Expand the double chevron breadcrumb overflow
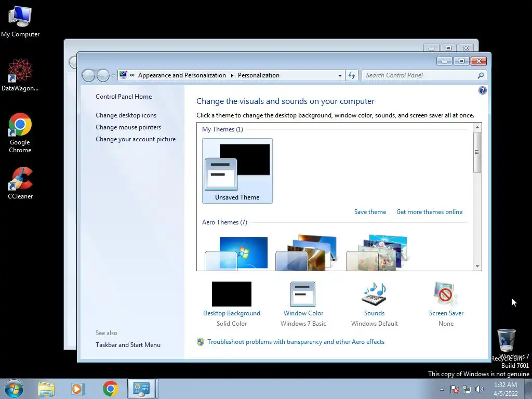Screen dimensions: 532x399 [x=132, y=75]
